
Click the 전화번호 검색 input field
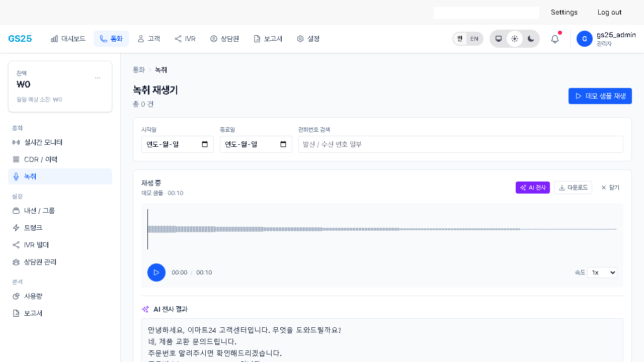[461, 144]
